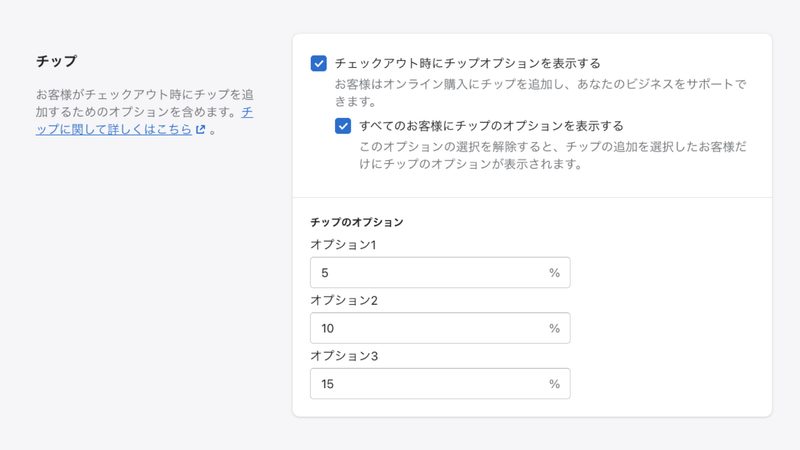Click label オプション3

point(344,356)
